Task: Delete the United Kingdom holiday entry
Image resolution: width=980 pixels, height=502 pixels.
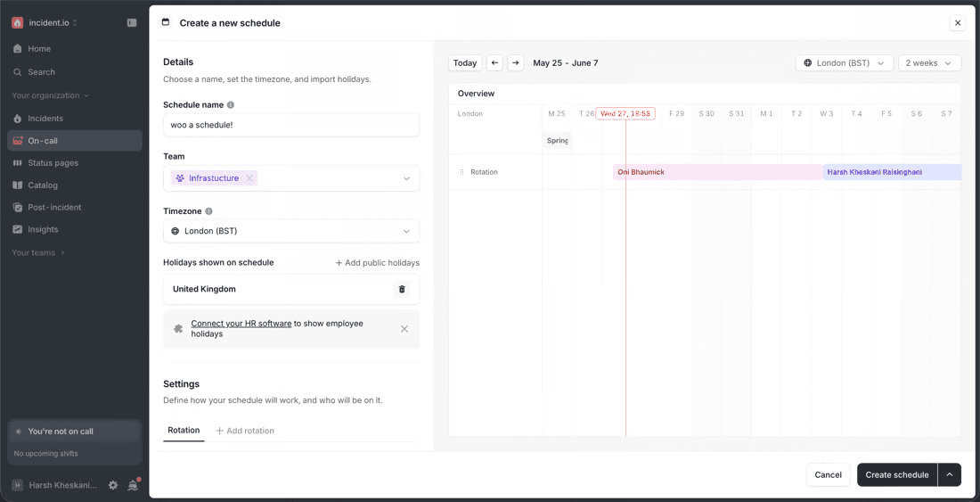Action: point(402,290)
